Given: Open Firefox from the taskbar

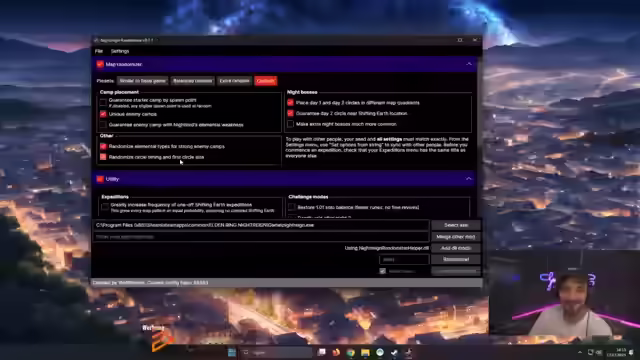Looking at the screenshot, I should 336,352.
